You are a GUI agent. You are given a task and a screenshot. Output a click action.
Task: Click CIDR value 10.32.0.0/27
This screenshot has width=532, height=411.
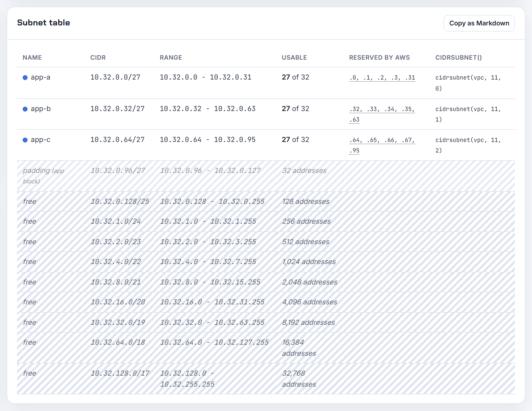click(115, 77)
